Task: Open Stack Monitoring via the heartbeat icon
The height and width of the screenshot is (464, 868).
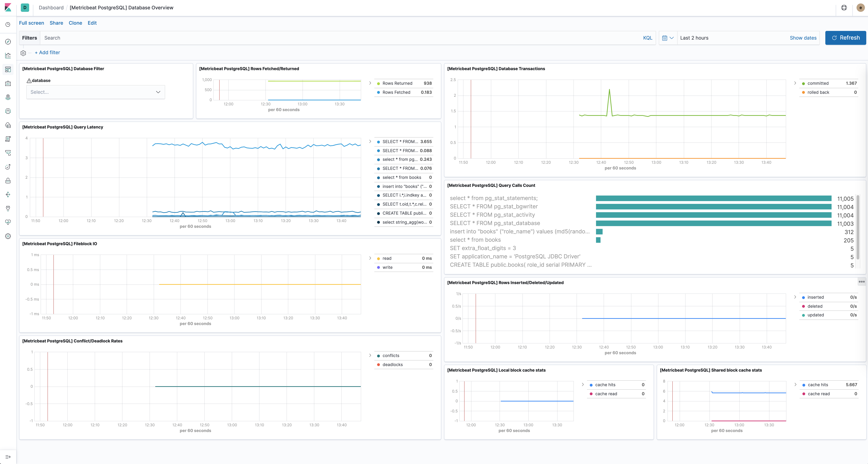Action: (x=8, y=222)
